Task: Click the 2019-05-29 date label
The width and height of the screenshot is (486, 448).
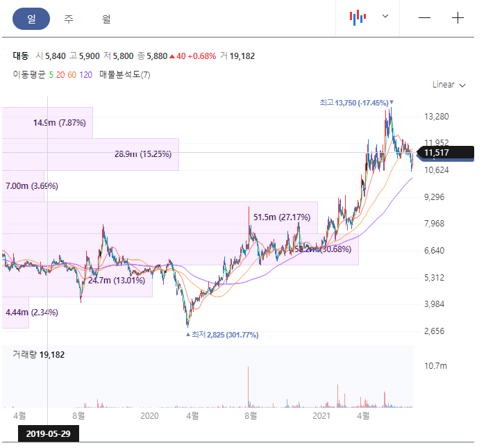Action: (49, 433)
